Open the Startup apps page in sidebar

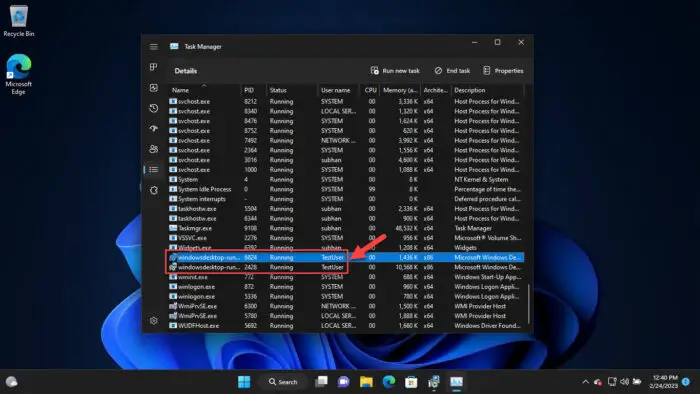pos(154,129)
